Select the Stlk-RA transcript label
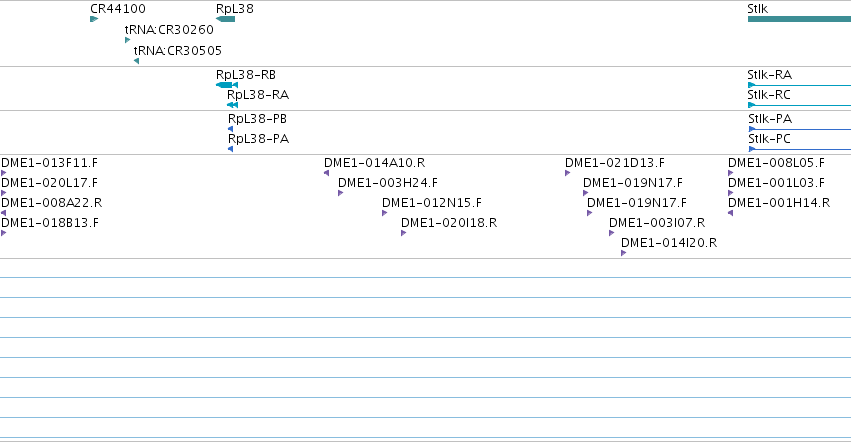Viewport: 851px width, 442px height. tap(770, 74)
